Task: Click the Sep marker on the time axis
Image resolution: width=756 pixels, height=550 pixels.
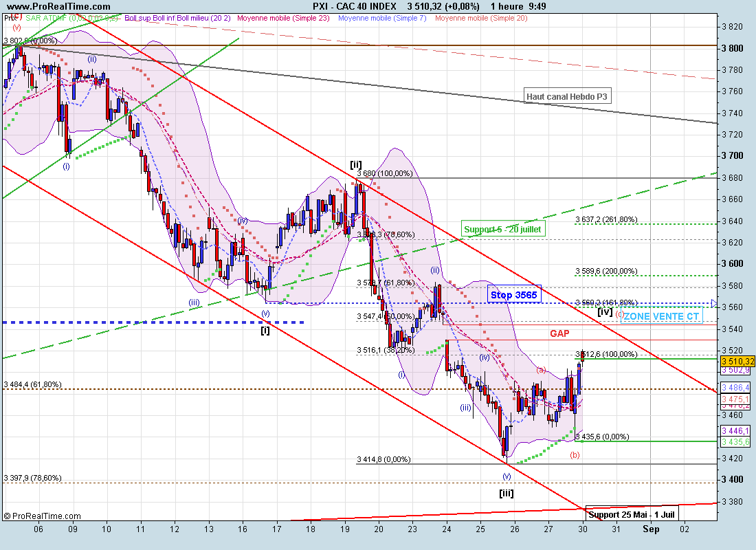Action: pyautogui.click(x=650, y=529)
